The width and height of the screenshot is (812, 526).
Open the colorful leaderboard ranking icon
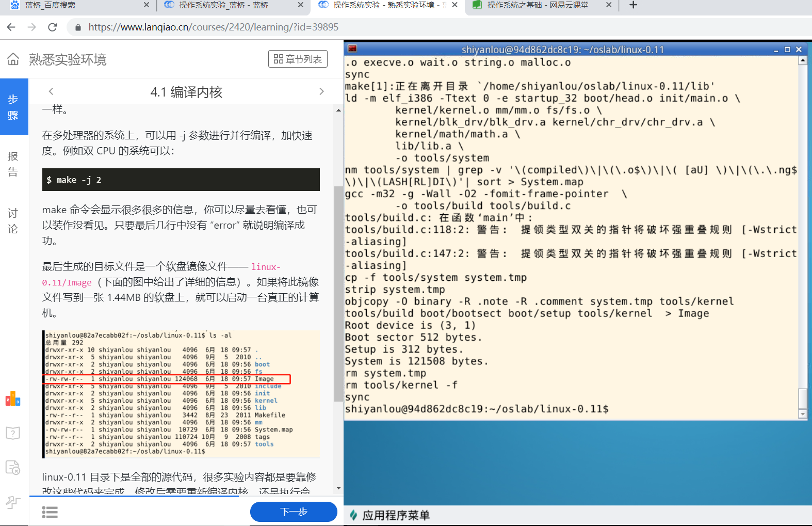(13, 399)
